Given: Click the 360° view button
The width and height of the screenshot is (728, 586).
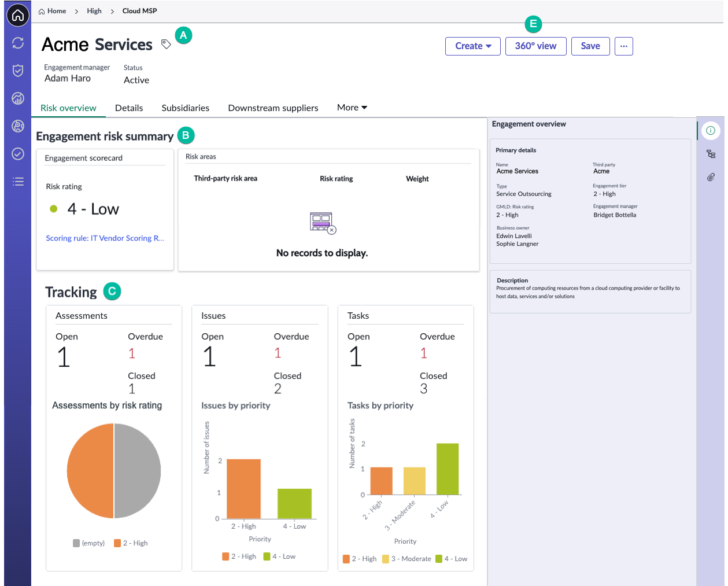Looking at the screenshot, I should (535, 46).
